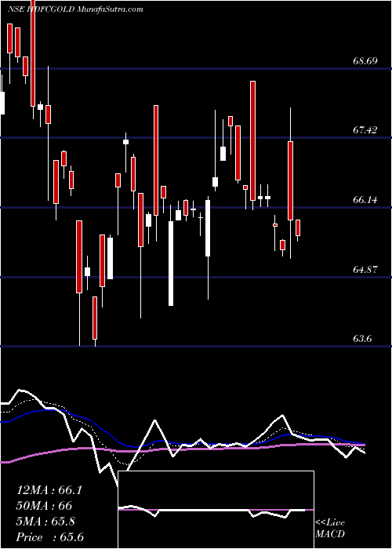Click the MACD inset panel

click(x=216, y=510)
